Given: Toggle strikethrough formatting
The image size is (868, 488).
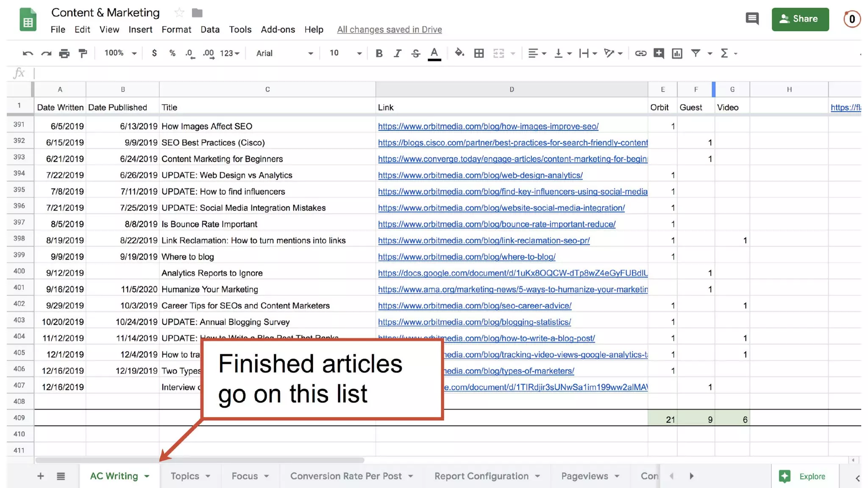Looking at the screenshot, I should (x=415, y=53).
